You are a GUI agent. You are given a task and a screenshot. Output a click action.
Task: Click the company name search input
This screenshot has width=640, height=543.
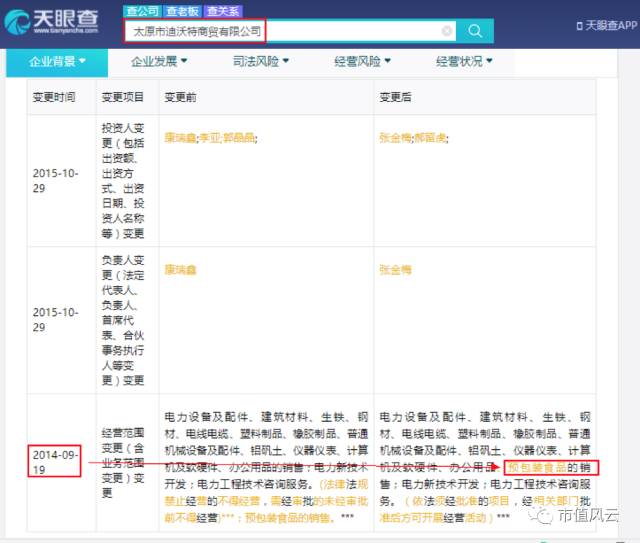(x=290, y=31)
